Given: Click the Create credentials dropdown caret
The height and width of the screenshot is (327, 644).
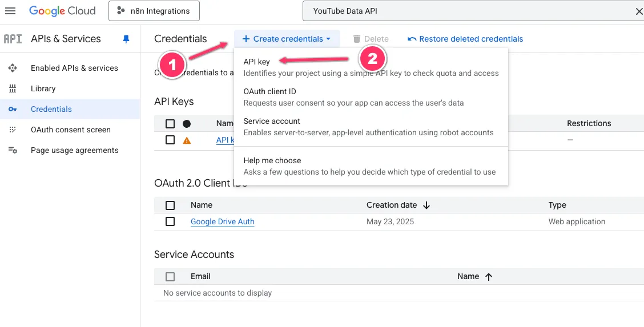Looking at the screenshot, I should coord(328,39).
